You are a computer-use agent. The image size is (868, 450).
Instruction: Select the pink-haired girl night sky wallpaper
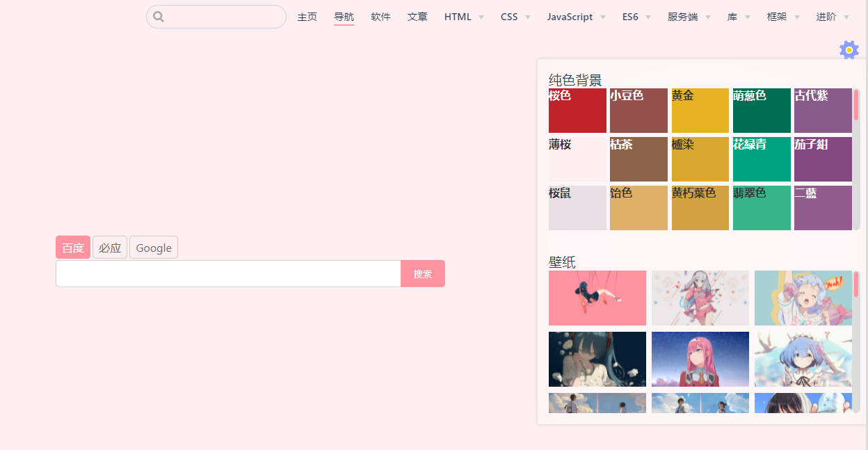coord(700,359)
